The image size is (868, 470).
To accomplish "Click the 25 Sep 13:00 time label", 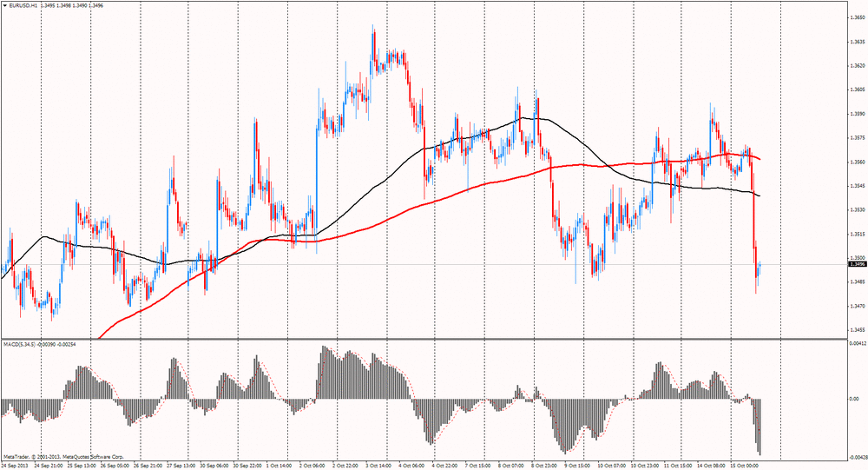I will [80, 466].
